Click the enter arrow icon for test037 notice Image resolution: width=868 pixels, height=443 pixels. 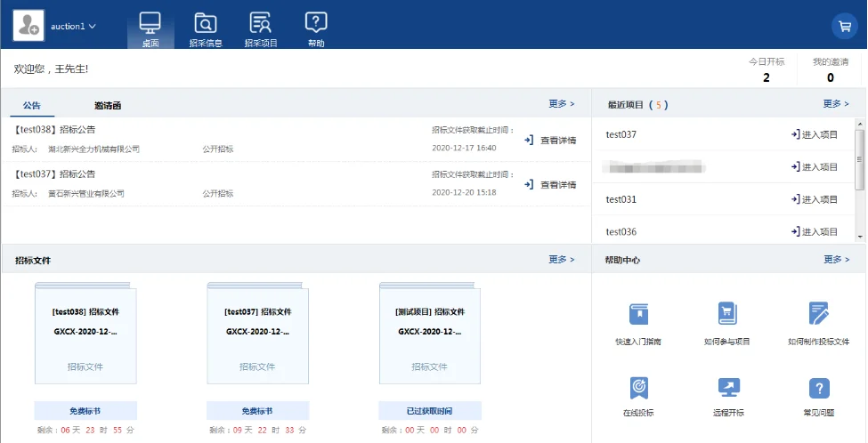pyautogui.click(x=529, y=184)
